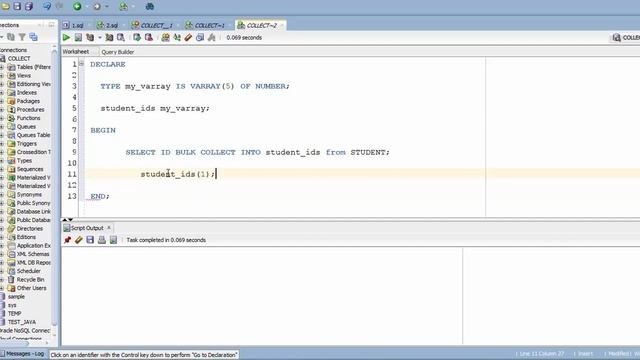Clear Script Output with eraser icon

point(78,240)
